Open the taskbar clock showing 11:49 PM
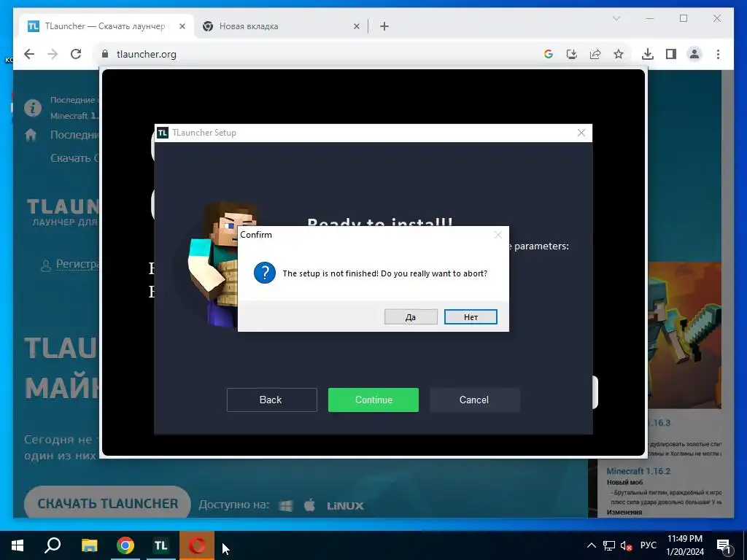 (x=685, y=545)
